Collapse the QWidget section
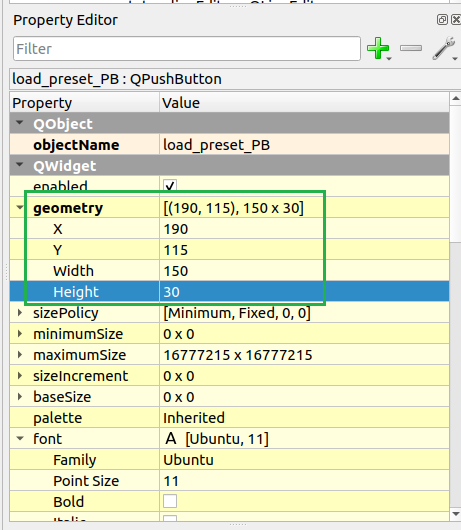Viewport: 461px width, 530px height. click(20, 165)
